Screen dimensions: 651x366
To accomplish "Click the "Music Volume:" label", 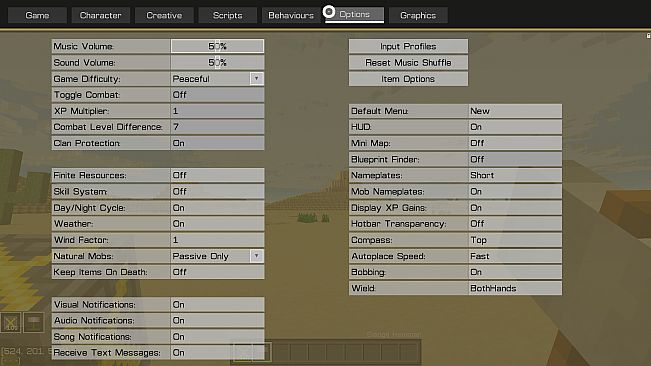I will tap(83, 46).
